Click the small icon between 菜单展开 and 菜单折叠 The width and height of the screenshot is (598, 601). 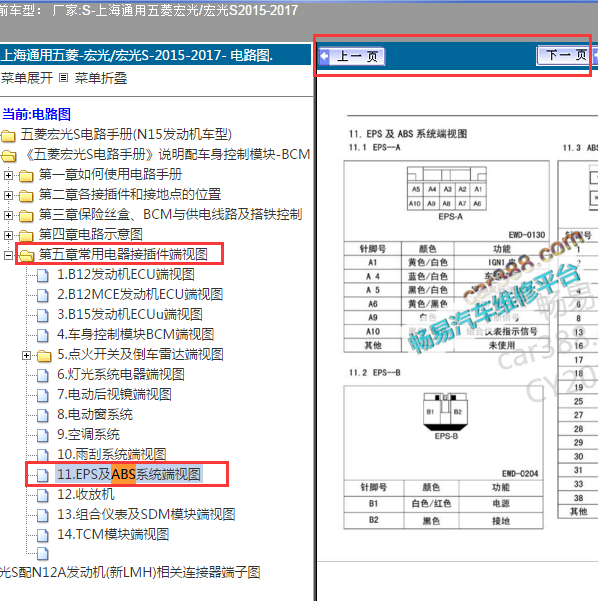(x=64, y=78)
